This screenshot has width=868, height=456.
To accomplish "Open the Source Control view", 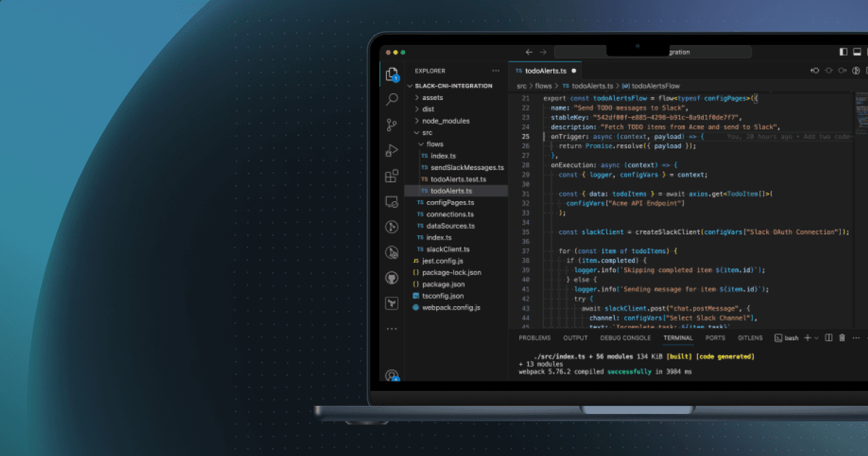I will pyautogui.click(x=392, y=124).
